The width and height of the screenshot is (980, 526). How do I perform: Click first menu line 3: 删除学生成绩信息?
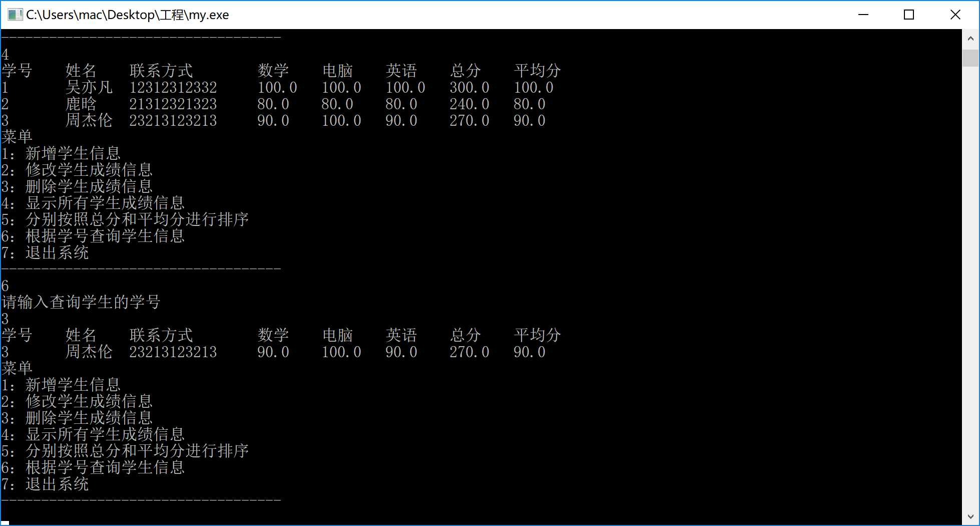coord(77,186)
